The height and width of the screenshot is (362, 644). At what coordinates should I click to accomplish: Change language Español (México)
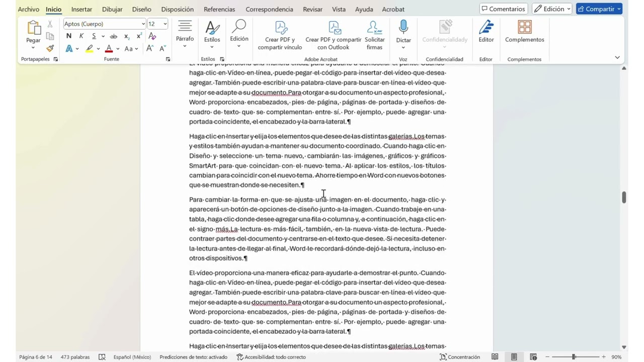coord(132,357)
